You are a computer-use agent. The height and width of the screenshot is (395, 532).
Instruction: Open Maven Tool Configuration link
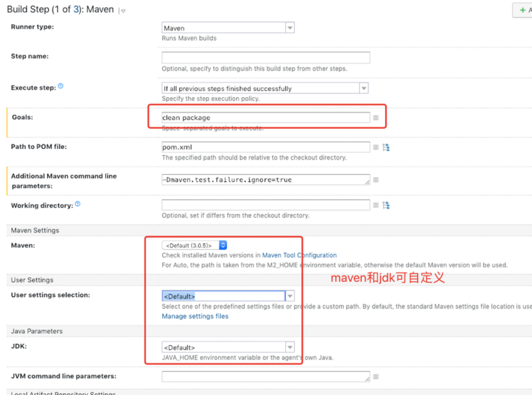pyautogui.click(x=300, y=255)
